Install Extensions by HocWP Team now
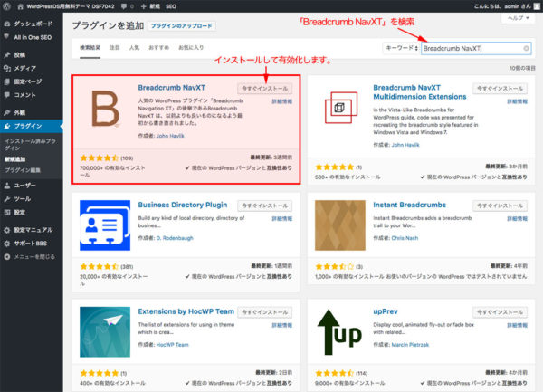This screenshot has height=392, width=543. click(265, 312)
